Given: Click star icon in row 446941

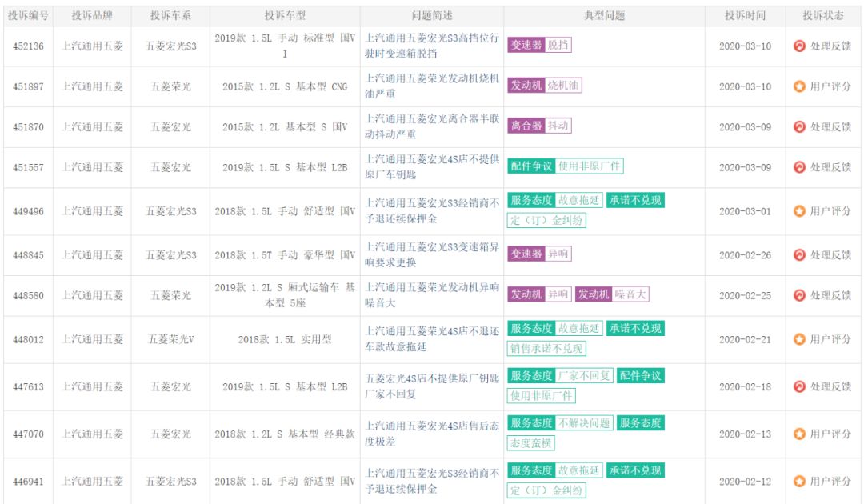Looking at the screenshot, I should pyautogui.click(x=799, y=482).
